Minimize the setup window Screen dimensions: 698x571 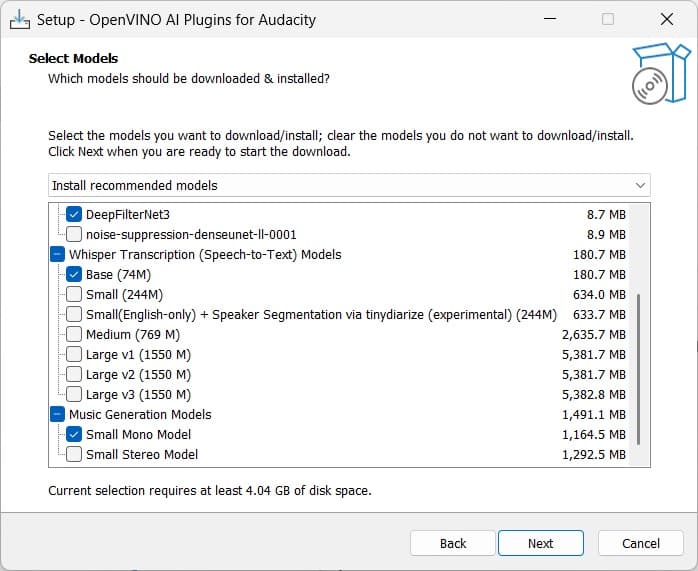(550, 19)
